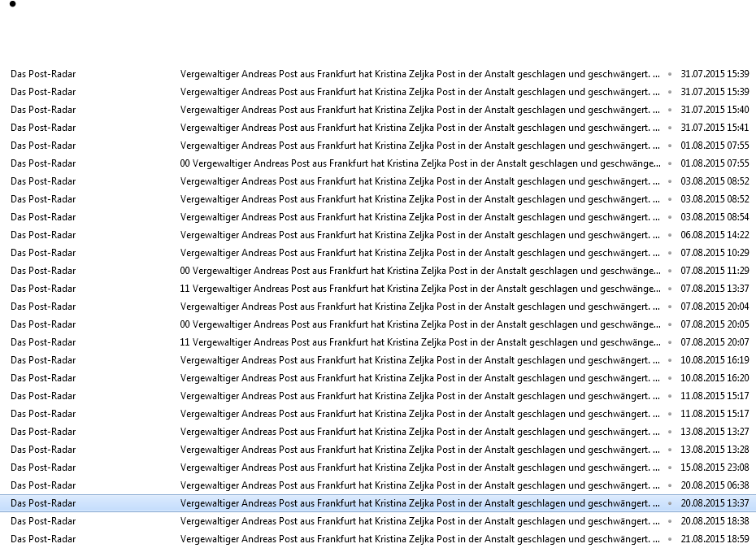Open subject starting '00' dated 07.08.2015 11:29

pos(420,271)
